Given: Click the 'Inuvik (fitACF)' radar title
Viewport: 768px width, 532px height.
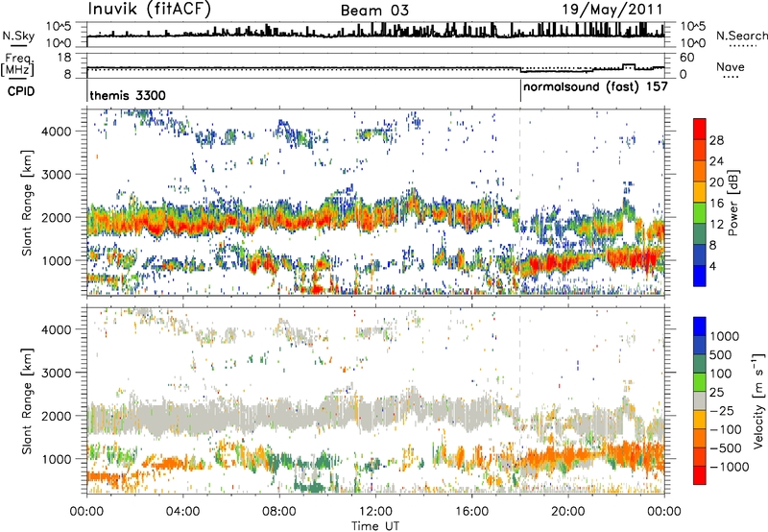Looking at the screenshot, I should coord(150,10).
